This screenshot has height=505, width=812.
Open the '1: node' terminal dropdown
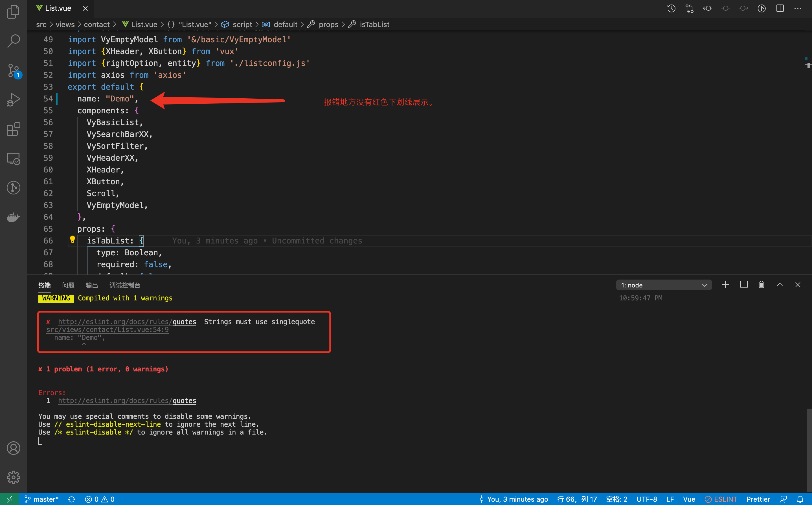pos(664,285)
